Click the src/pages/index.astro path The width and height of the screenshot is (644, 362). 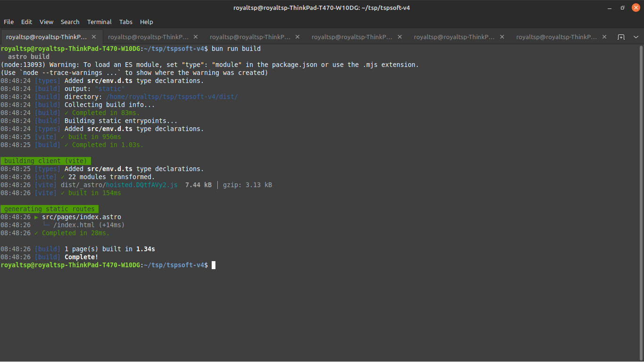pos(82,217)
